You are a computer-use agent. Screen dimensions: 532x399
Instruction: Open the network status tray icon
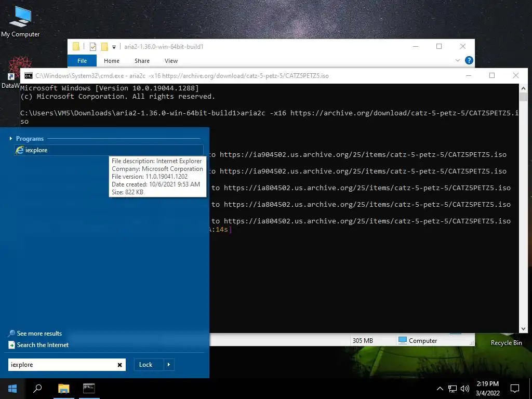click(453, 389)
